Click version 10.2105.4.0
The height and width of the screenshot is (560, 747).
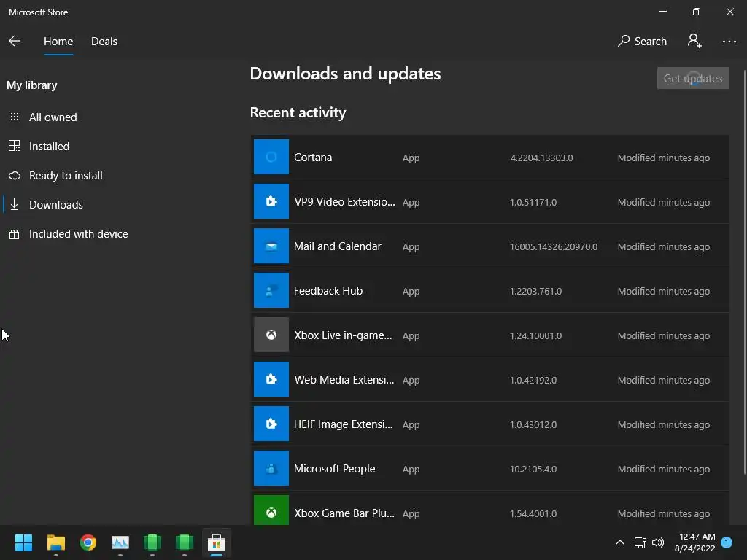pyautogui.click(x=533, y=469)
